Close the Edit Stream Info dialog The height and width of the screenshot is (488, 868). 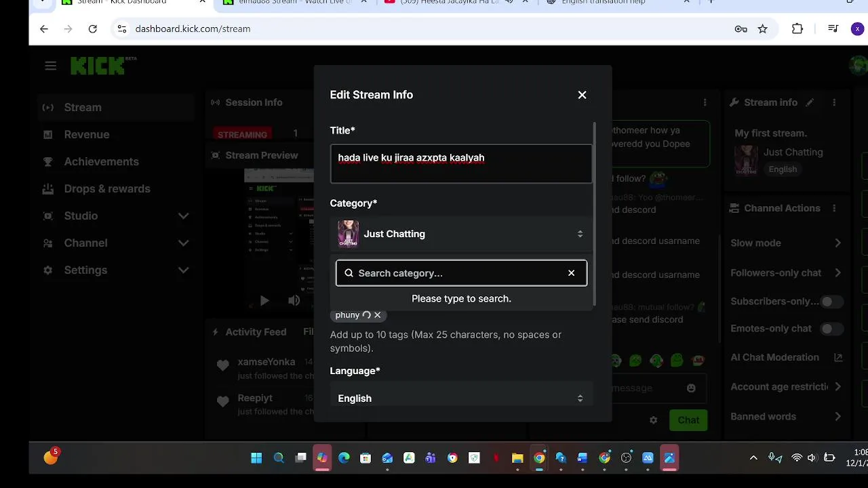(x=582, y=95)
